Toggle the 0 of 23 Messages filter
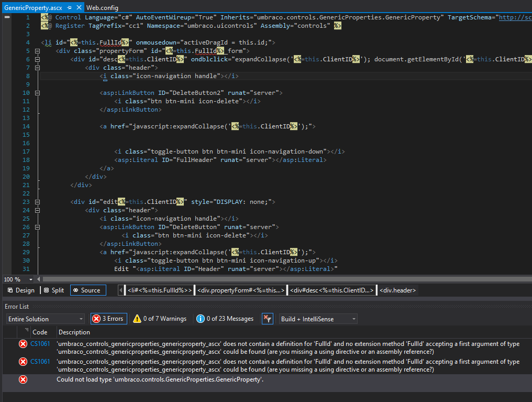 (225, 319)
